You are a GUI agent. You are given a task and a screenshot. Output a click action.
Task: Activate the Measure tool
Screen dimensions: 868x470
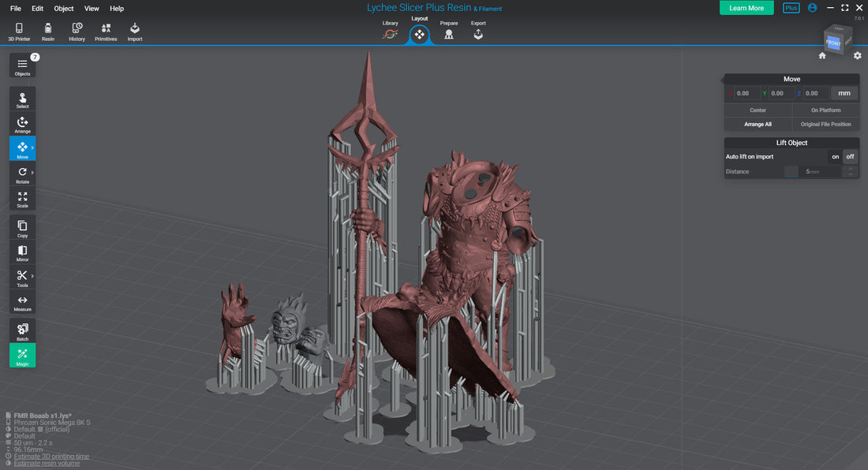[22, 303]
